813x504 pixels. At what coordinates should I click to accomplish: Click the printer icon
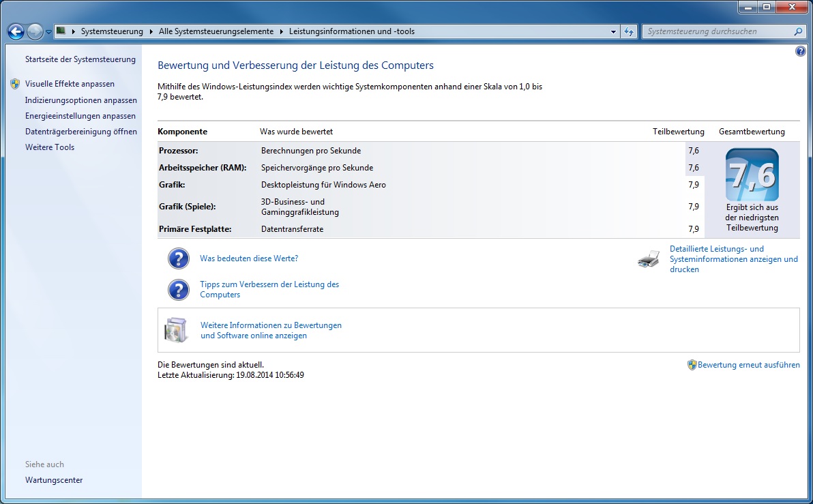coord(649,258)
